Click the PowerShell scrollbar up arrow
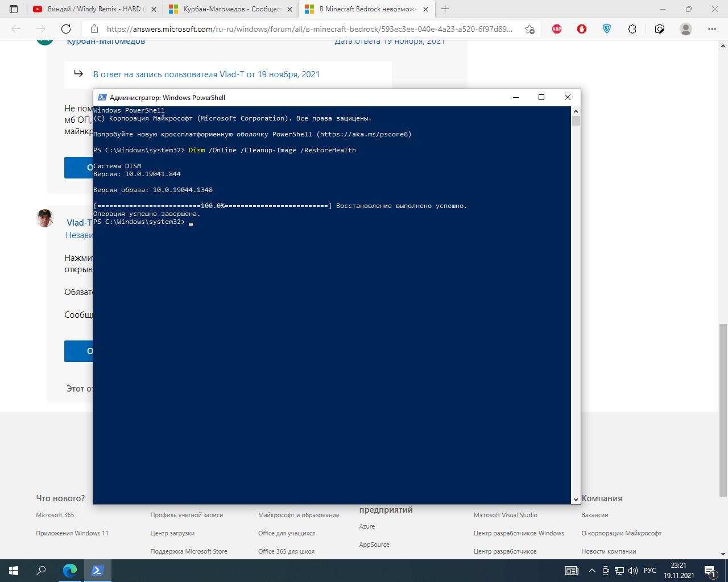The image size is (728, 582). [576, 111]
